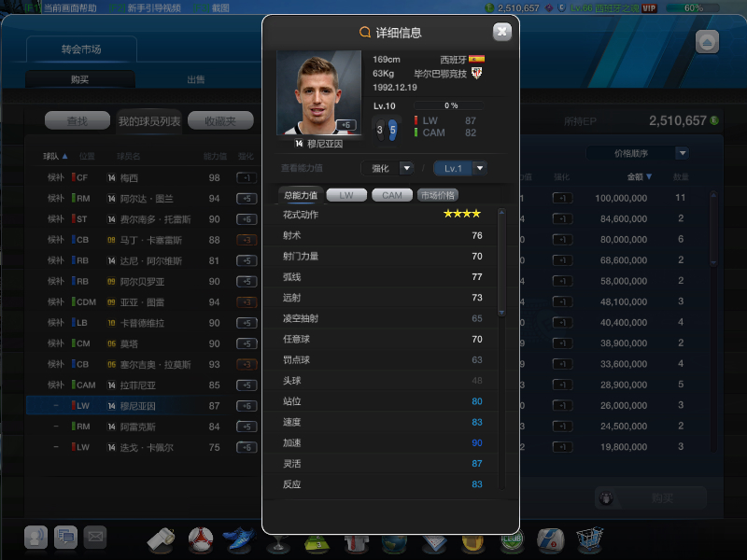
Task: Click the 我的球员列表 button
Action: click(x=149, y=121)
